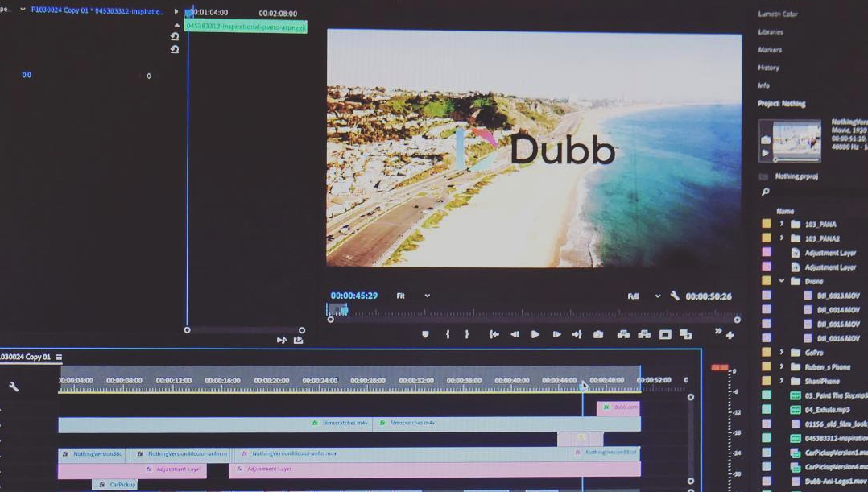Viewport: 868px width, 492px height.
Task: Collapse the Drone bin
Action: tap(782, 281)
